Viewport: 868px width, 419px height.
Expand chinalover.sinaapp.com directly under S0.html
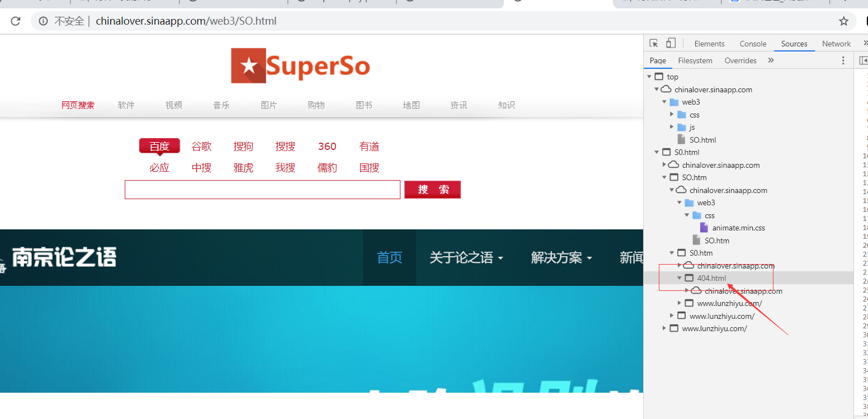point(664,165)
